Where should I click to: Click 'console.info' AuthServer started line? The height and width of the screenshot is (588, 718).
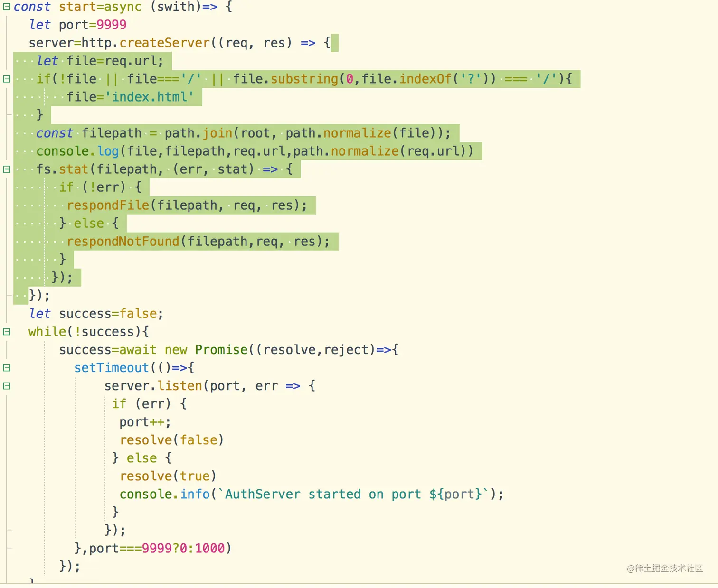[311, 494]
